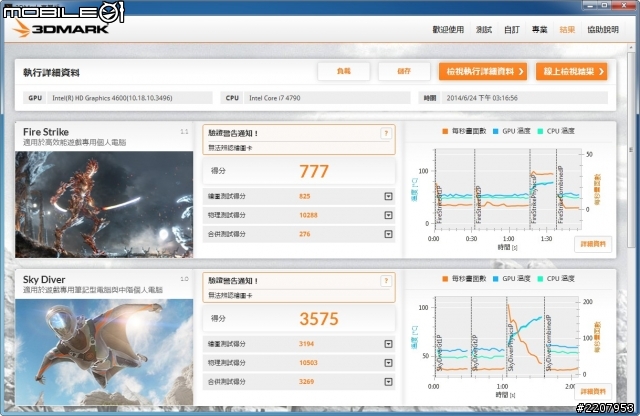Open the Sky Diver chart's 詳細資料 button
This screenshot has height=416, width=640.
click(x=593, y=392)
